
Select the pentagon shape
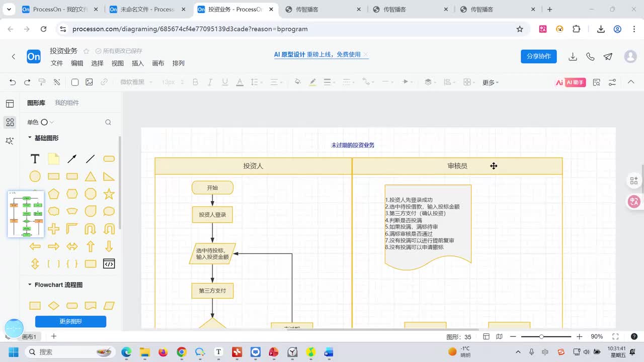tap(53, 194)
